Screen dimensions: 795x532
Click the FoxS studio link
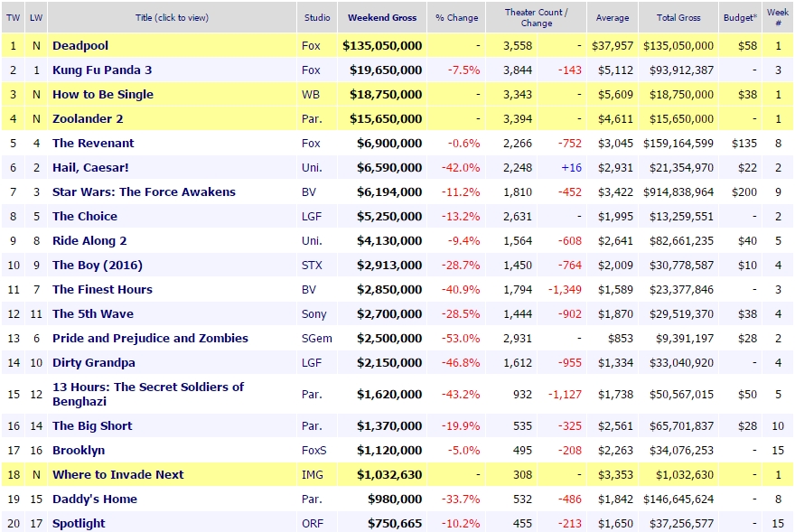(313, 450)
